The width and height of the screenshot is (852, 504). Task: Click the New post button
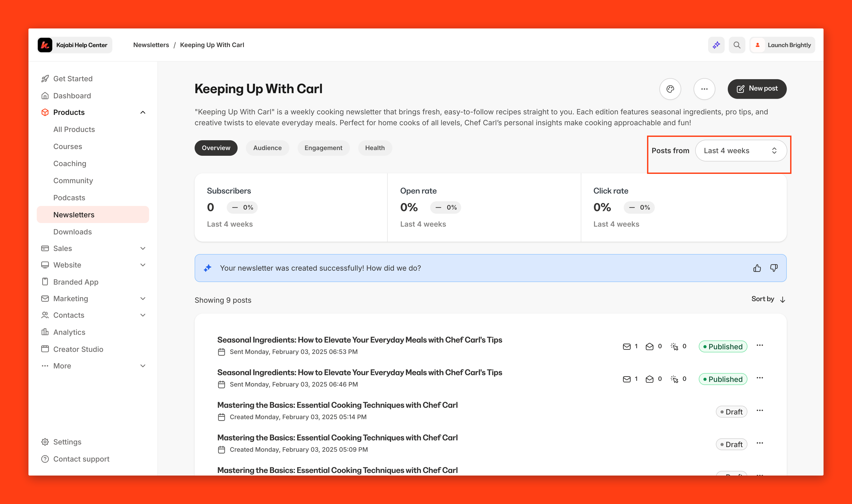757,89
